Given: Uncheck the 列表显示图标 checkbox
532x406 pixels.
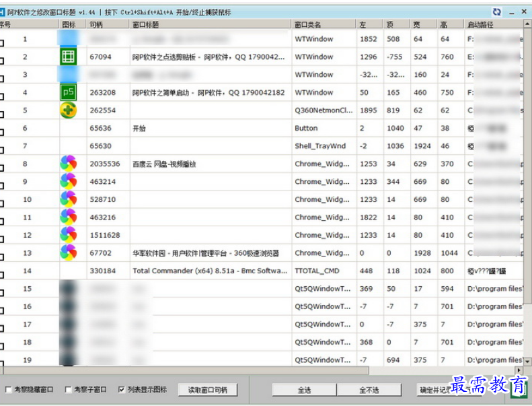Looking at the screenshot, I should click(121, 390).
